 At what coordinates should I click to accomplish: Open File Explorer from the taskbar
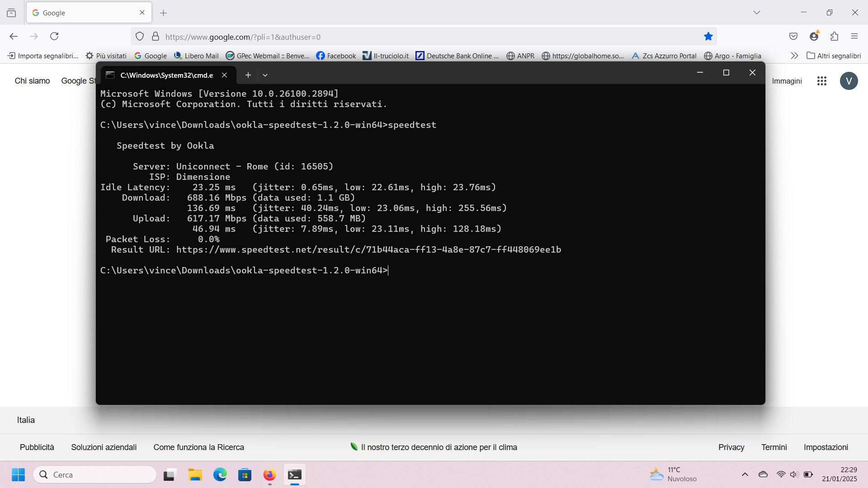pyautogui.click(x=195, y=475)
